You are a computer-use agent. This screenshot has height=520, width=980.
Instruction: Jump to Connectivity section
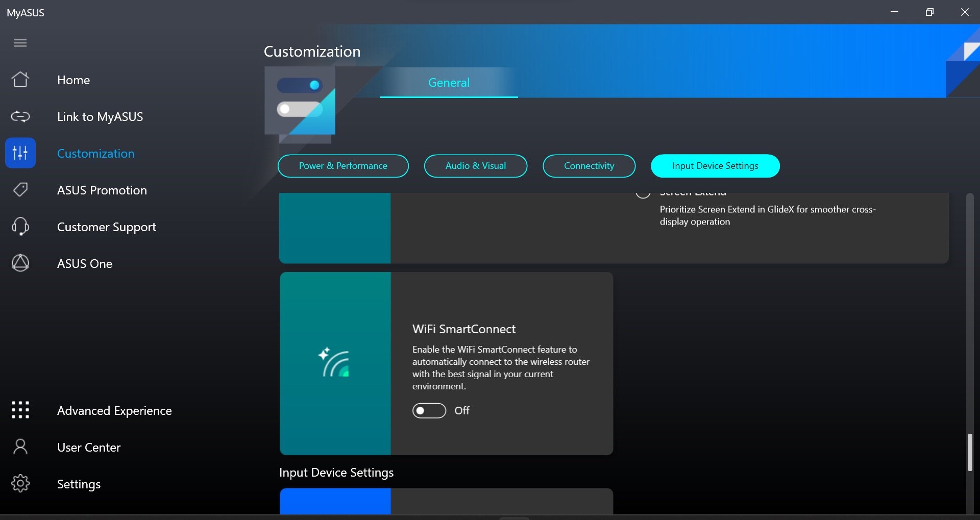pyautogui.click(x=589, y=166)
